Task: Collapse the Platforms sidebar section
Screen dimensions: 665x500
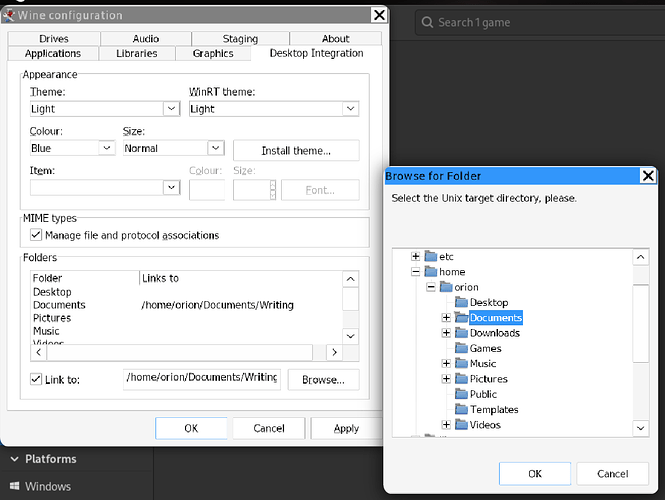Action: pyautogui.click(x=14, y=459)
